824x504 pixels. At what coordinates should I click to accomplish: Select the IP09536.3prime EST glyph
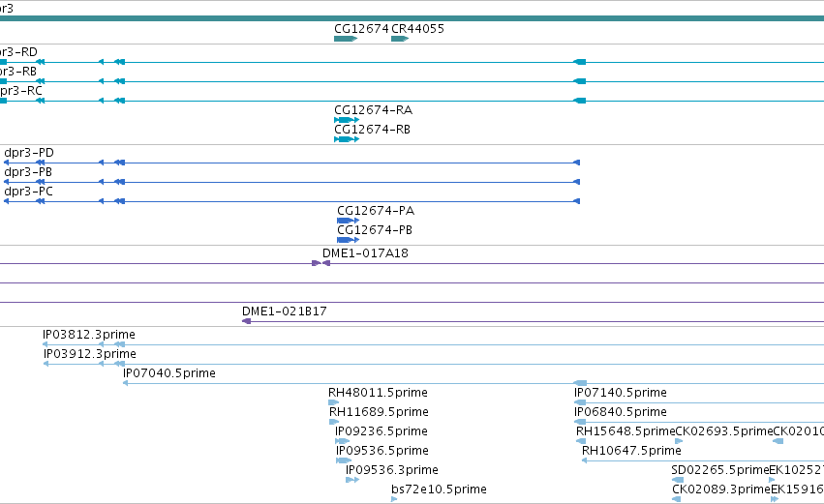click(352, 480)
